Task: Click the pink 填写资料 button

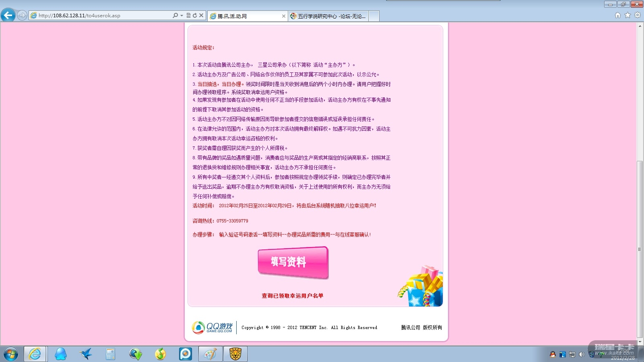Action: click(x=293, y=262)
